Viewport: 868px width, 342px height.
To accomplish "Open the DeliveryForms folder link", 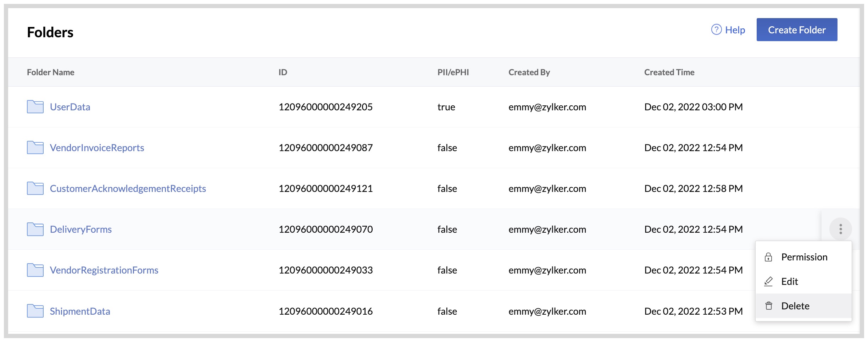I will [x=80, y=229].
